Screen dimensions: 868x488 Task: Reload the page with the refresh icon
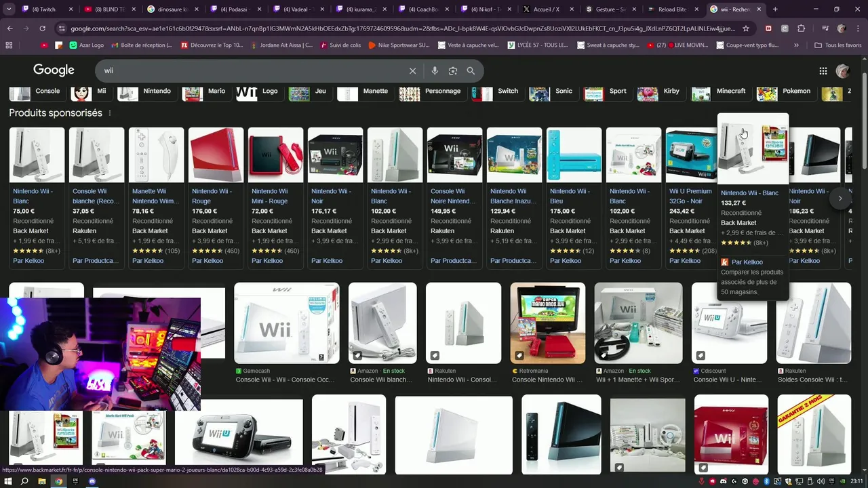pos(42,28)
